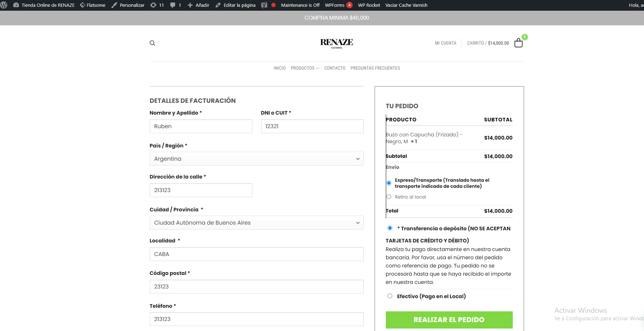Open the Flatsome admin bar menu label
The image size is (644, 331).
(96, 5)
